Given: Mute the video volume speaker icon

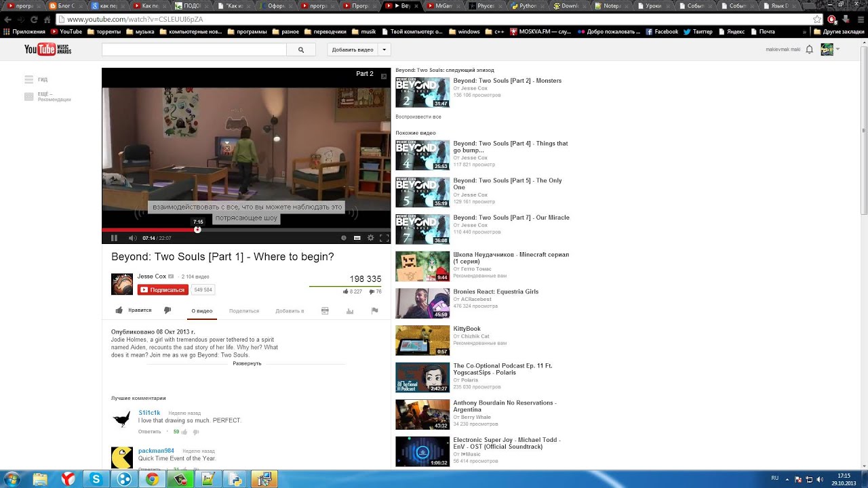Looking at the screenshot, I should 132,238.
